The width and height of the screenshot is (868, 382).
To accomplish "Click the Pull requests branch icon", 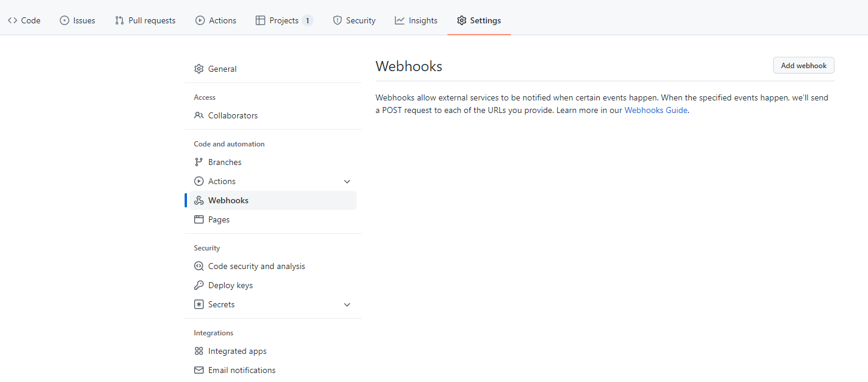I will click(x=119, y=20).
